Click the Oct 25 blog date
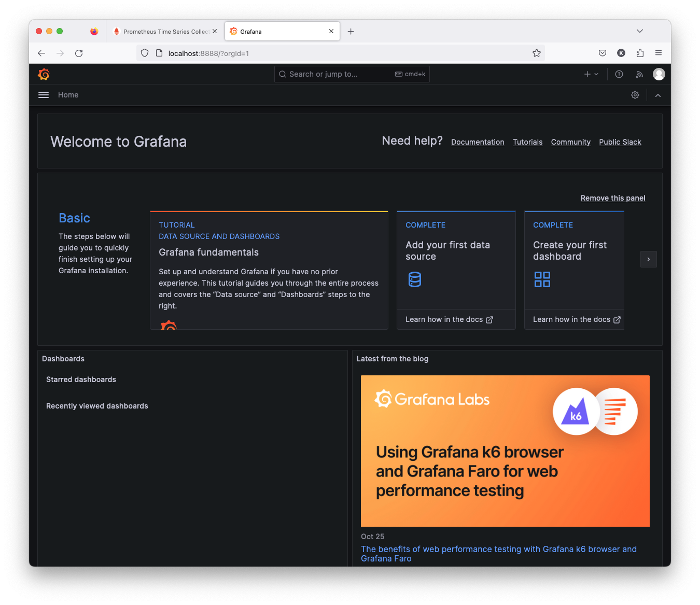 (373, 537)
